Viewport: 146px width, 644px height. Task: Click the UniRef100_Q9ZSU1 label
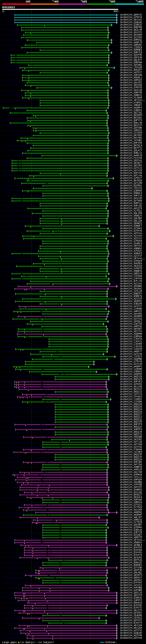point(131,161)
